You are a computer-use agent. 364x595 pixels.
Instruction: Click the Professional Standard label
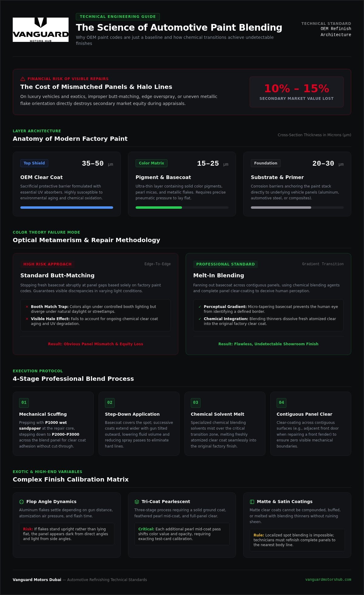click(225, 264)
